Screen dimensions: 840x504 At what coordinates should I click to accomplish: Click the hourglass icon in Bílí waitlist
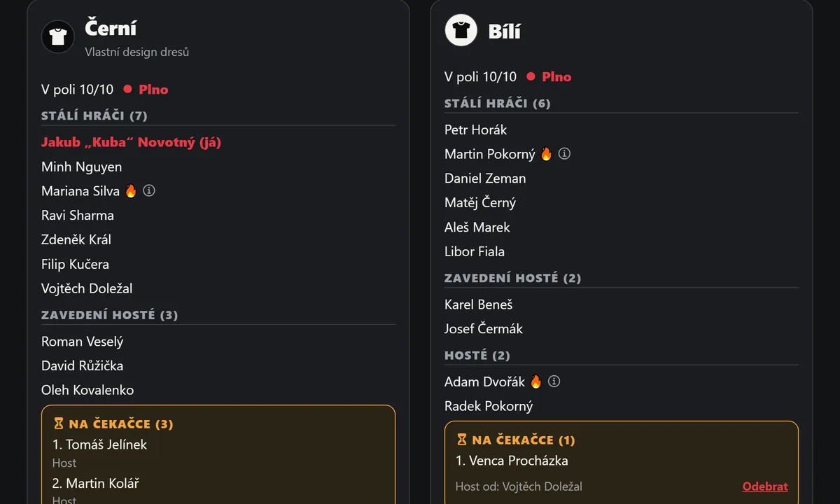[x=462, y=440]
